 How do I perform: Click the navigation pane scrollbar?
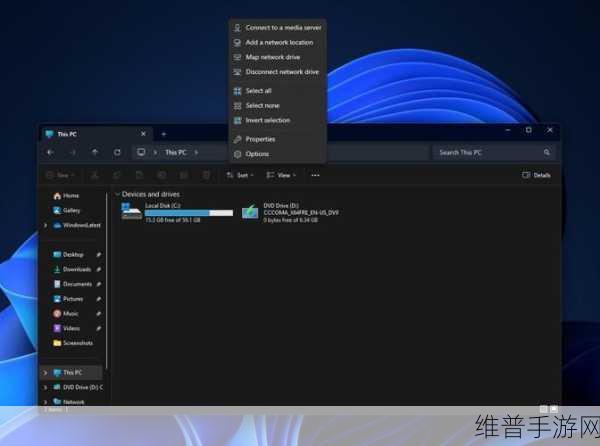coord(106,281)
